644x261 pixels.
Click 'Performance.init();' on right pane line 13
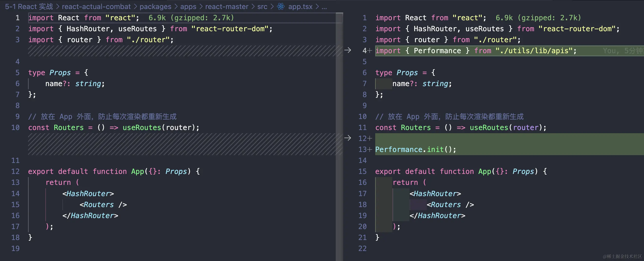[x=415, y=150]
